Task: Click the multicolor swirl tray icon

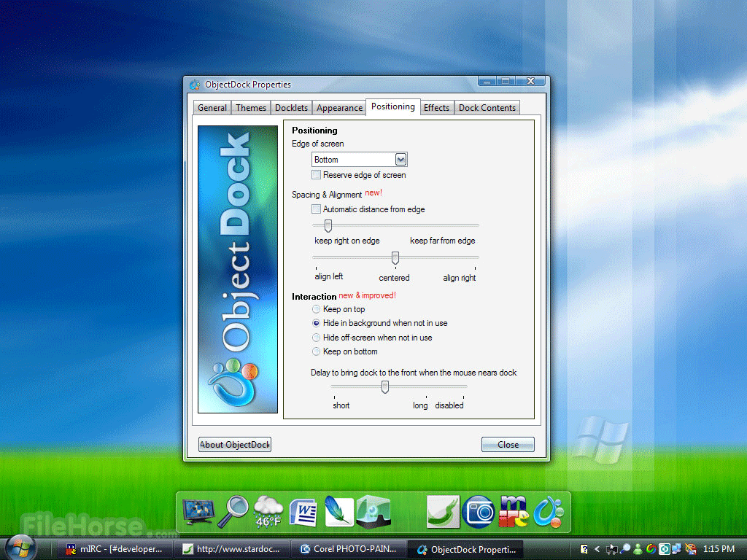Action: [651, 549]
